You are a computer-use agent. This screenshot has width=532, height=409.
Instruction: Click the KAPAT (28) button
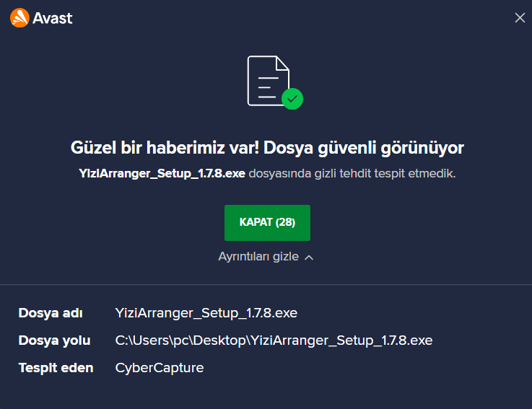point(267,222)
